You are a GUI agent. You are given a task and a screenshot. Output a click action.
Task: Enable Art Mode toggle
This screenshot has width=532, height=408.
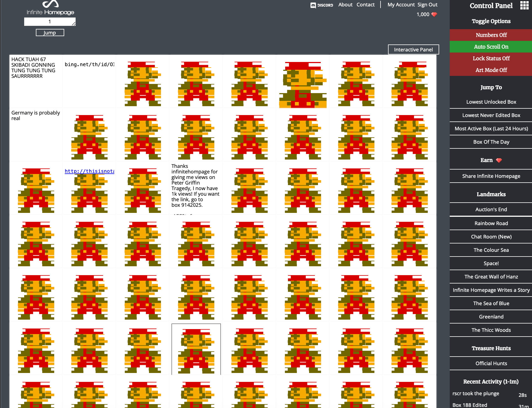(491, 70)
